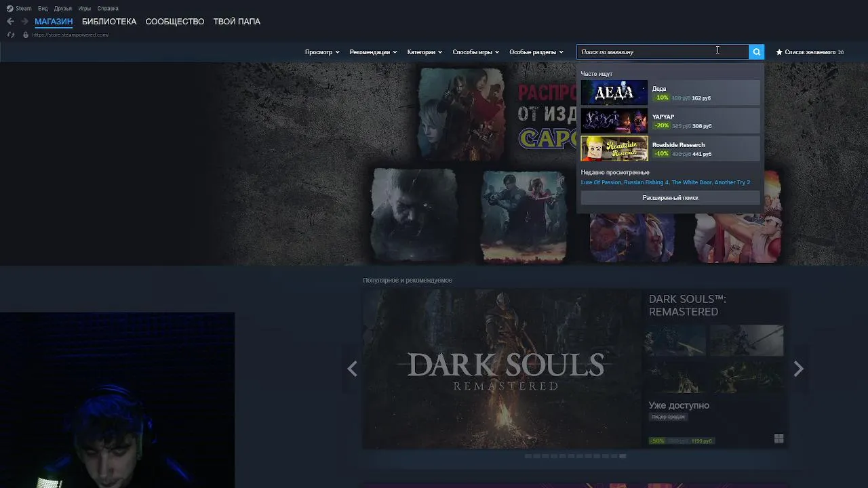Open The White Door recently viewed link
The image size is (868, 488).
691,182
